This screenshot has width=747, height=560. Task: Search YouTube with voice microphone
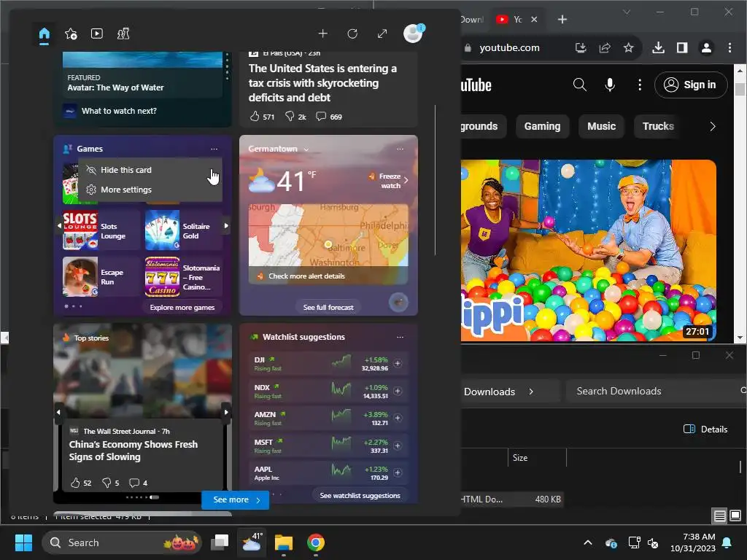610,85
